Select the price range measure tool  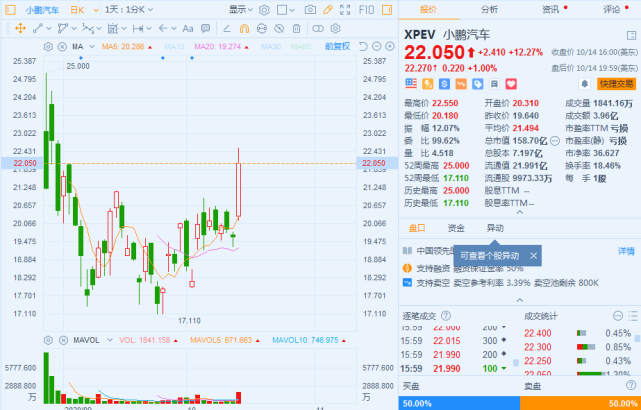point(138,28)
